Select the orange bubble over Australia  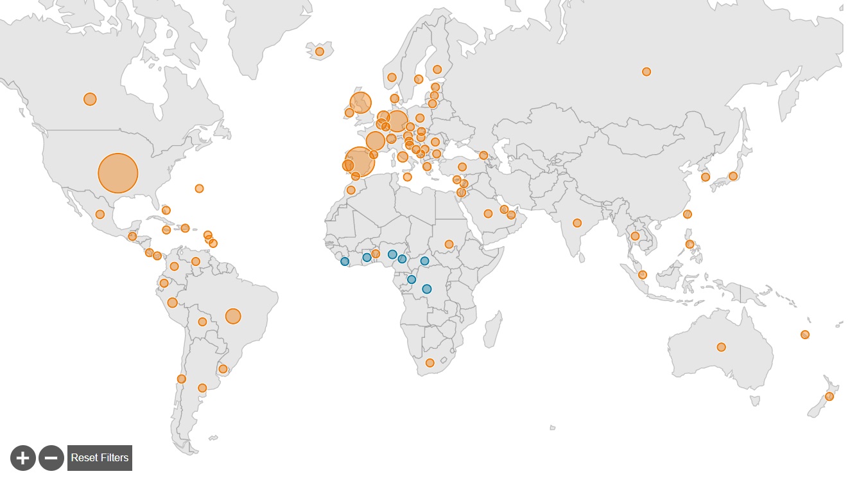(x=721, y=347)
